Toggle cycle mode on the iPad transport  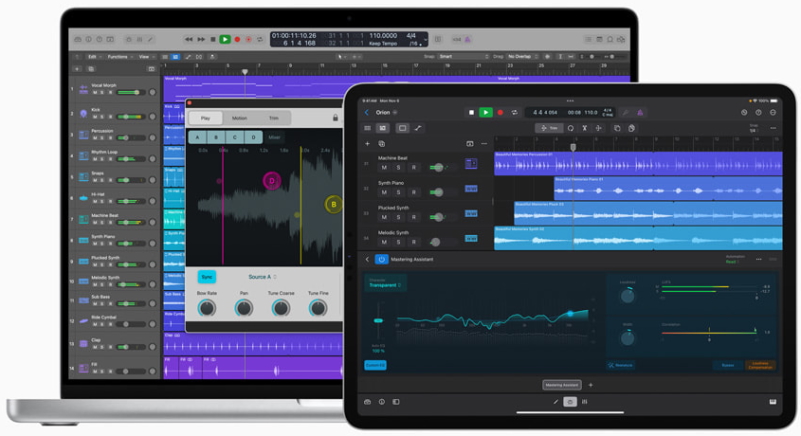tap(514, 112)
